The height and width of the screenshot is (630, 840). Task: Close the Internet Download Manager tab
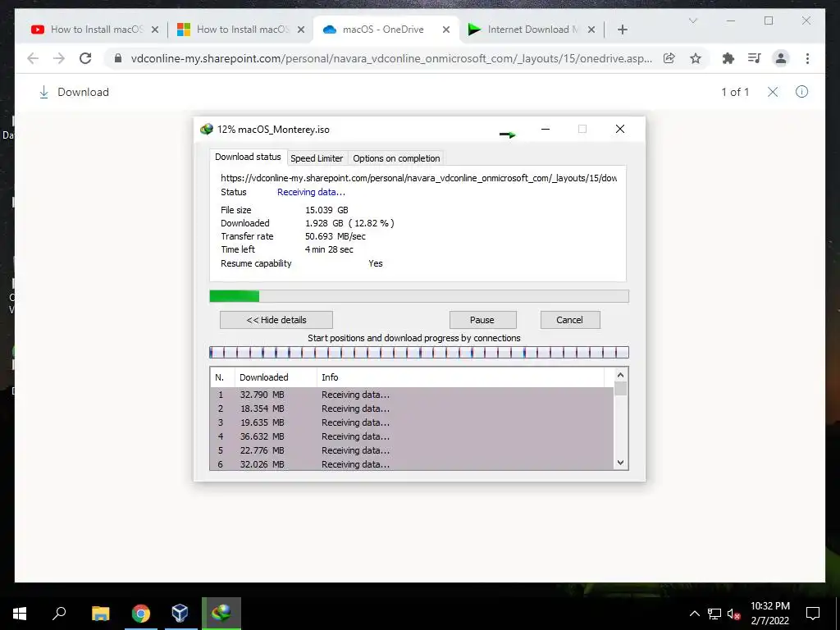coord(591,30)
